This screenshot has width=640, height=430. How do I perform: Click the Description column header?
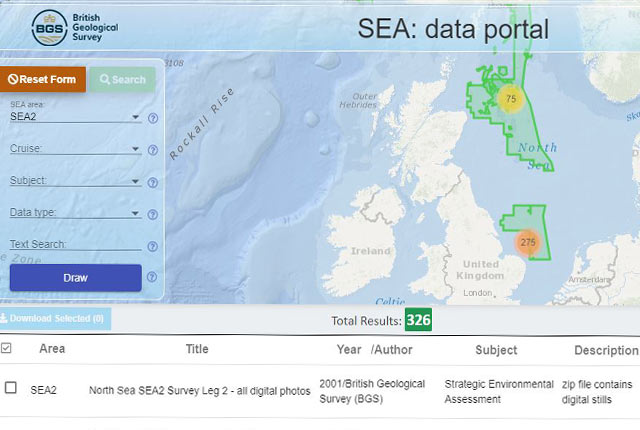pos(606,350)
